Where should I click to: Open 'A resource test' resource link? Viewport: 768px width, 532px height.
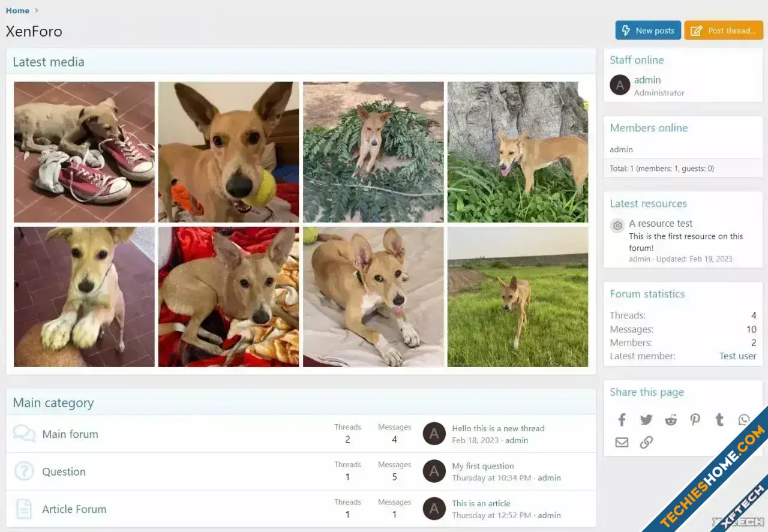[x=661, y=223]
